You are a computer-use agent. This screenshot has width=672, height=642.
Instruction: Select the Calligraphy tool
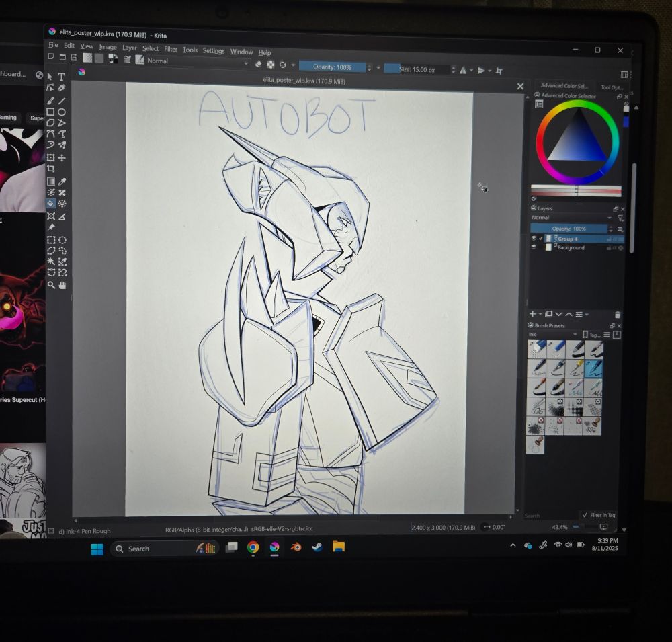[61, 88]
